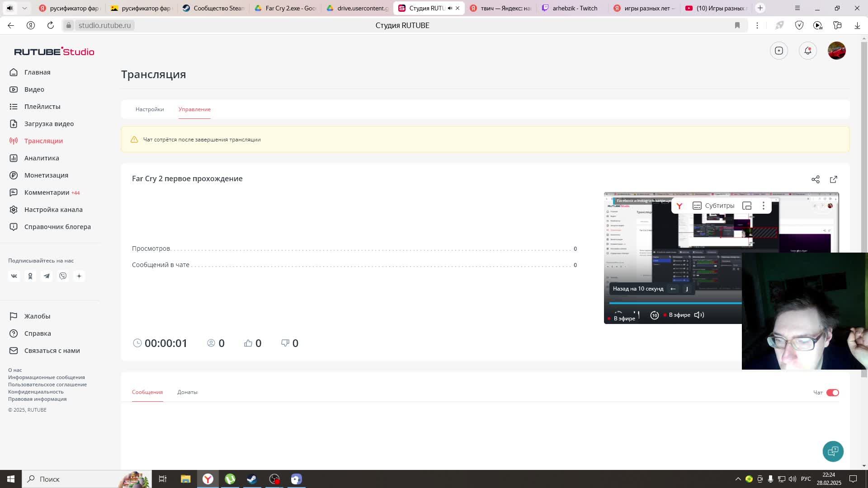Click the blue player progress bar
Viewport: 868px width, 488px height.
coord(675,303)
